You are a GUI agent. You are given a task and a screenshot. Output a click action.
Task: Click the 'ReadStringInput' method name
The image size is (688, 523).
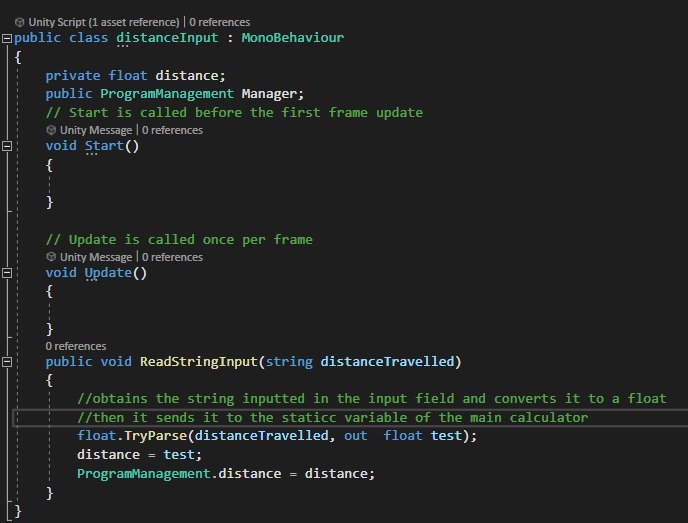[198, 362]
